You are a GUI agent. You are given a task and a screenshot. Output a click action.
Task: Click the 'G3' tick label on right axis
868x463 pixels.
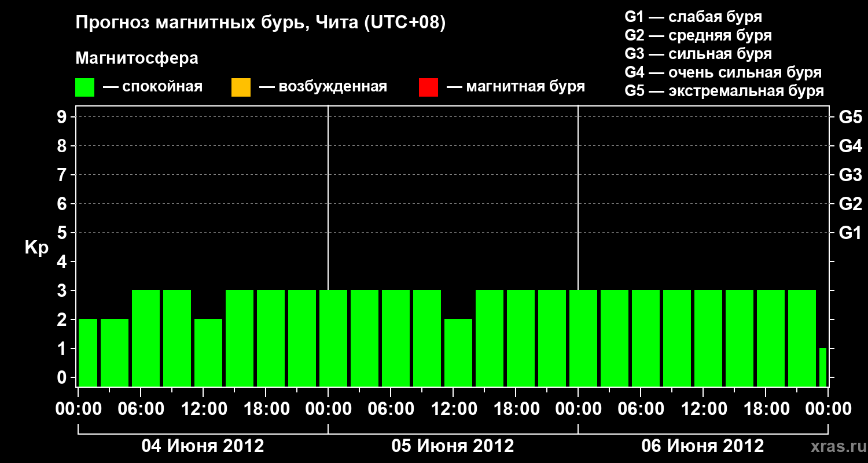point(851,175)
